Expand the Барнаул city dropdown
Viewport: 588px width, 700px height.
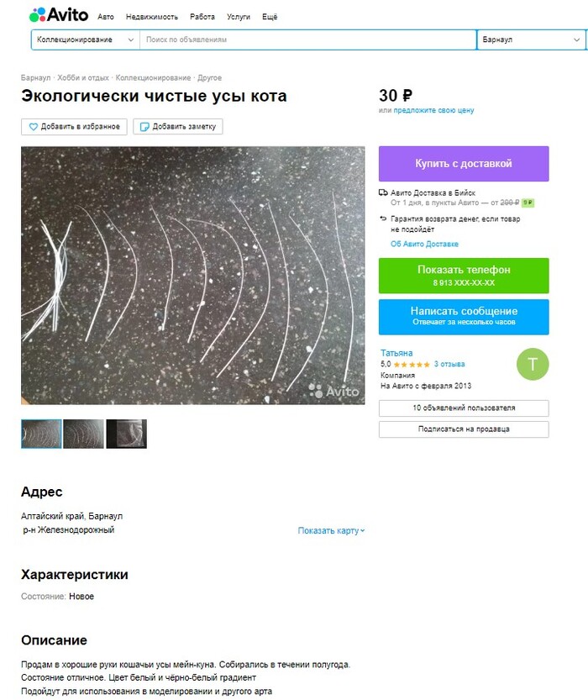(x=531, y=39)
